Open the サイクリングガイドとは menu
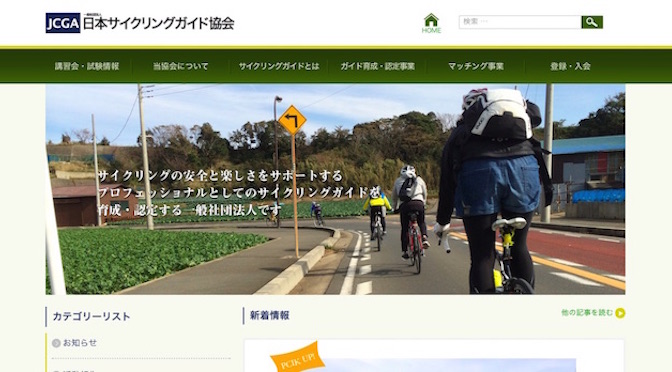 [x=279, y=66]
